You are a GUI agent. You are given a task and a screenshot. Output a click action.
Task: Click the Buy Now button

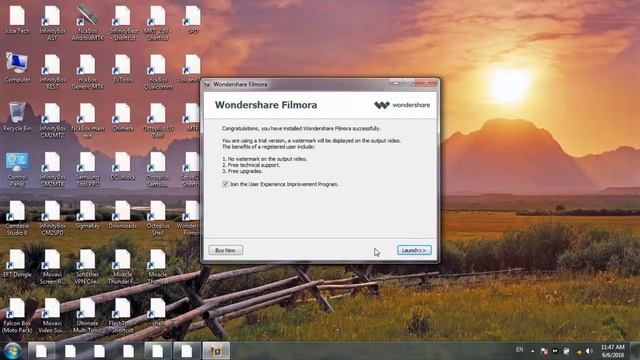click(226, 250)
